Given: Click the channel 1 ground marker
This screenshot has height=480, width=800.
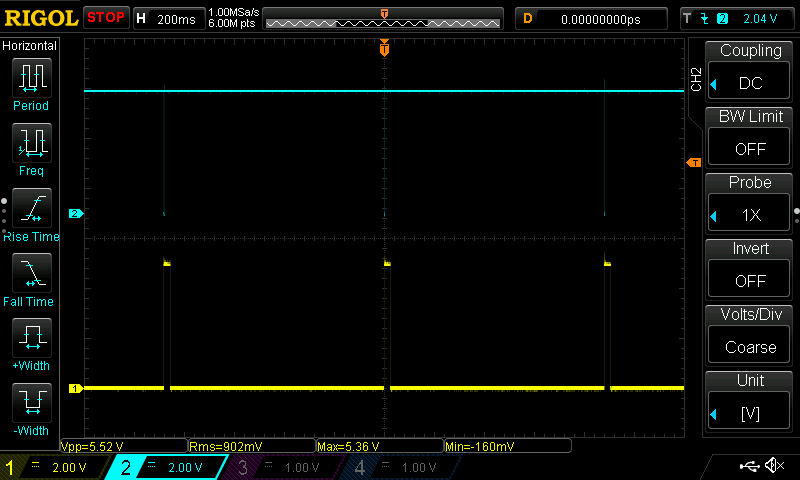Looking at the screenshot, I should (x=76, y=389).
